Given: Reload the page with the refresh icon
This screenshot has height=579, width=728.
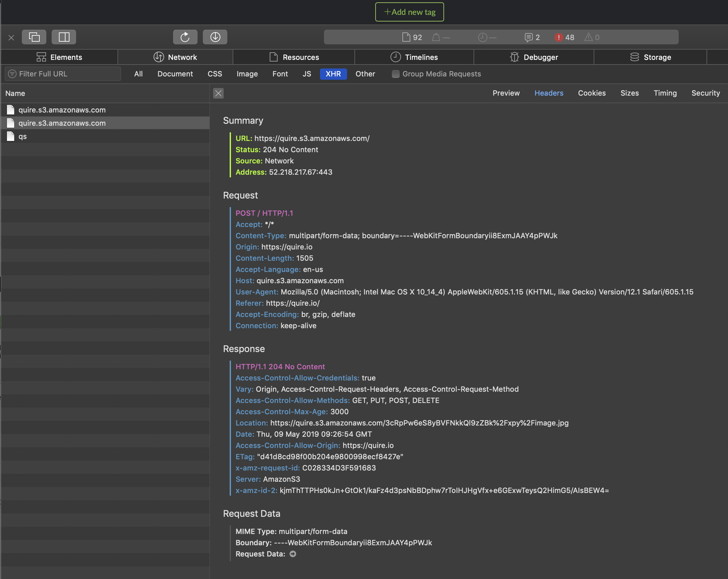Looking at the screenshot, I should point(185,37).
